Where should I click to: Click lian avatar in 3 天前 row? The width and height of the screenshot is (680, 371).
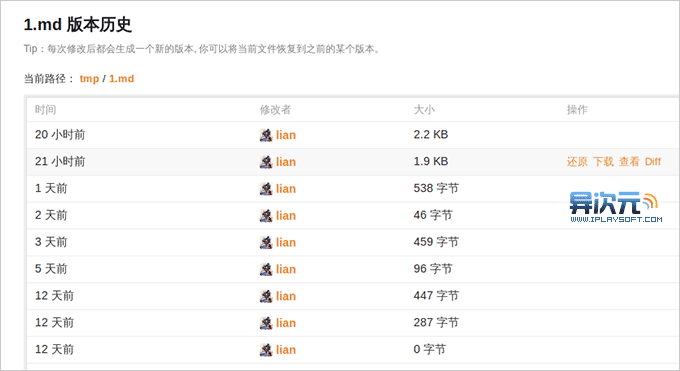click(x=266, y=243)
